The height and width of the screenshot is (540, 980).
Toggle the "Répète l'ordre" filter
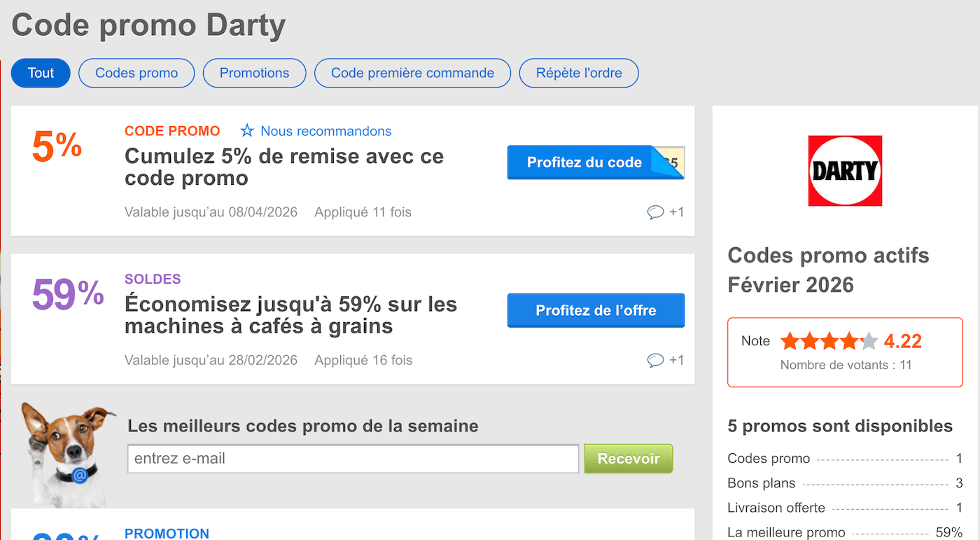click(x=579, y=73)
